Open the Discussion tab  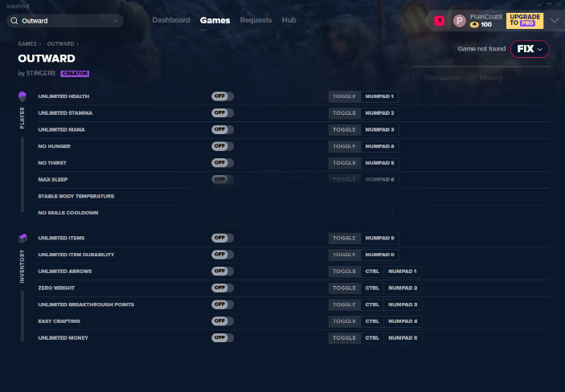(x=442, y=78)
